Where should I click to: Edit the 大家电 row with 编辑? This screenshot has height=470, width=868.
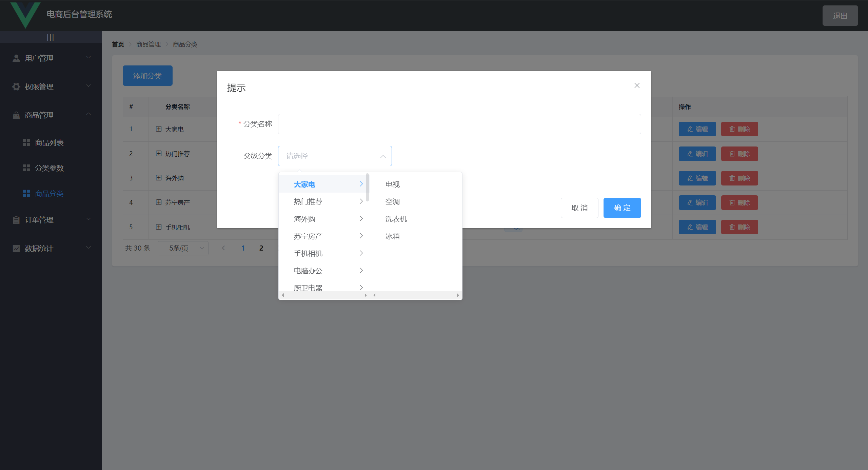[x=697, y=129]
